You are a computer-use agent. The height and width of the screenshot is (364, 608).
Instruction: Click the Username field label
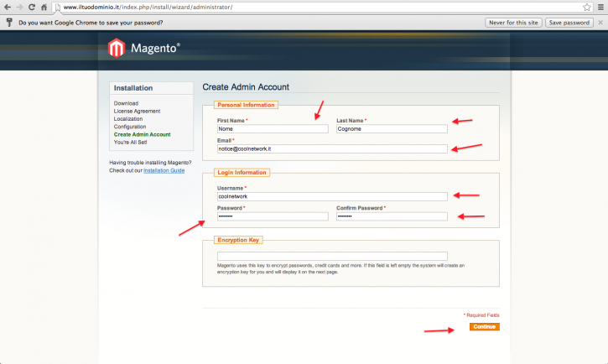coord(231,188)
